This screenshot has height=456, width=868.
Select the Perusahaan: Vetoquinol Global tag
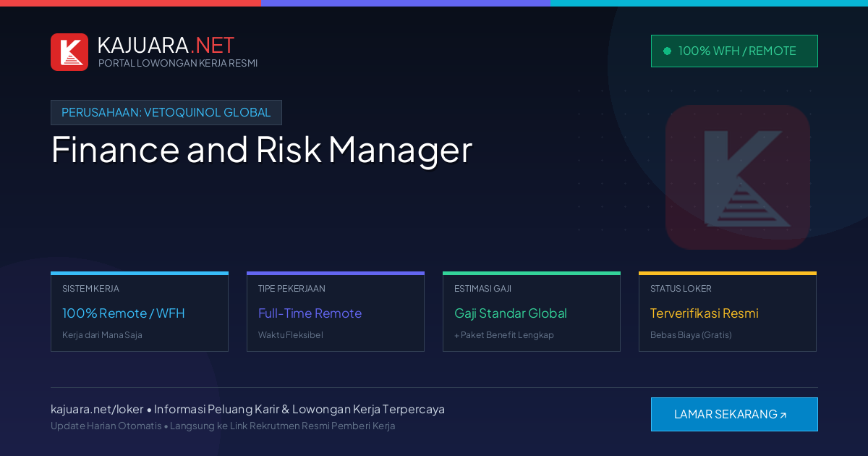click(x=166, y=112)
